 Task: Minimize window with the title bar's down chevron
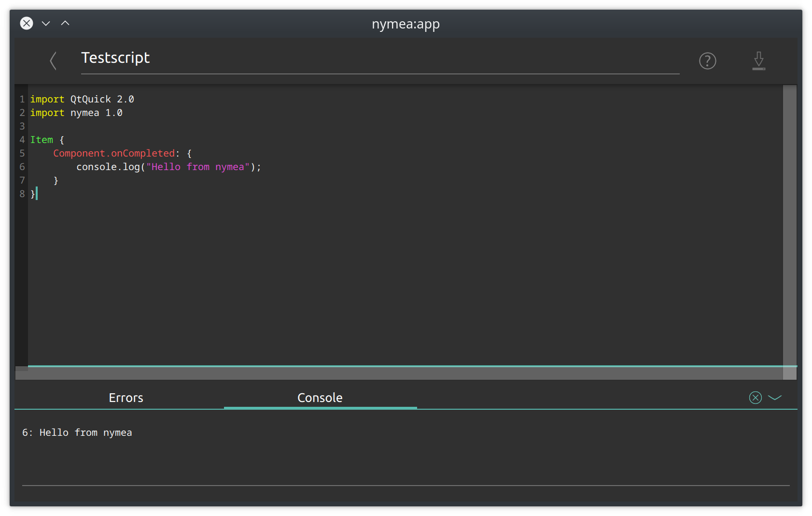[x=46, y=23]
